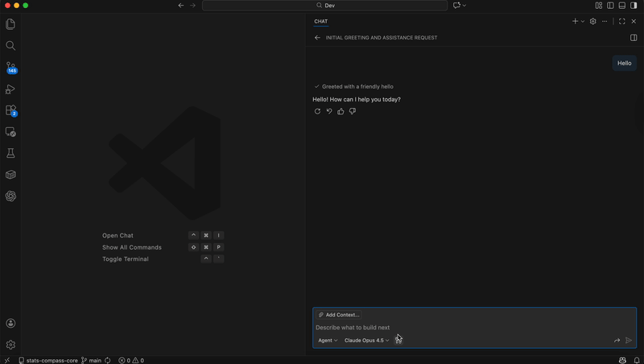
Task: Click the Hello user message bubble
Action: click(x=625, y=63)
